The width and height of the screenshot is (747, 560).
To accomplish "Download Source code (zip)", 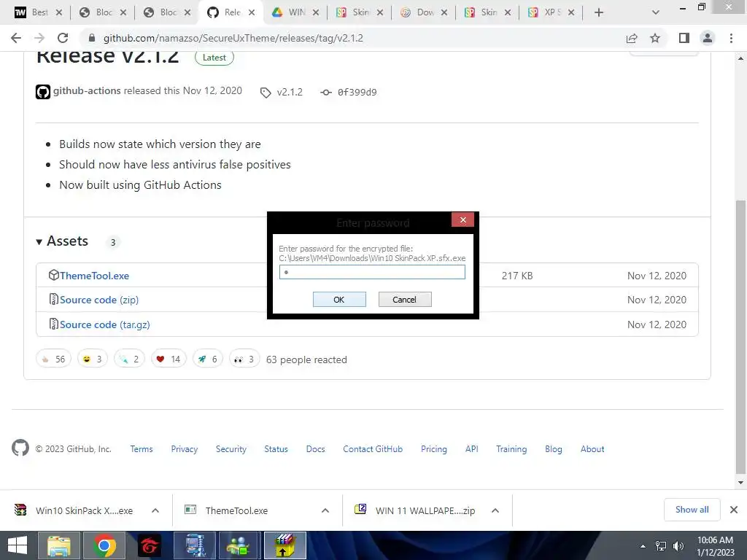I will click(99, 300).
